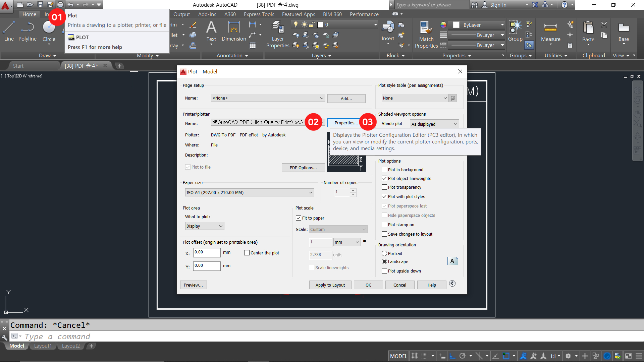Open the plot style table dropdown showing None

tap(415, 98)
